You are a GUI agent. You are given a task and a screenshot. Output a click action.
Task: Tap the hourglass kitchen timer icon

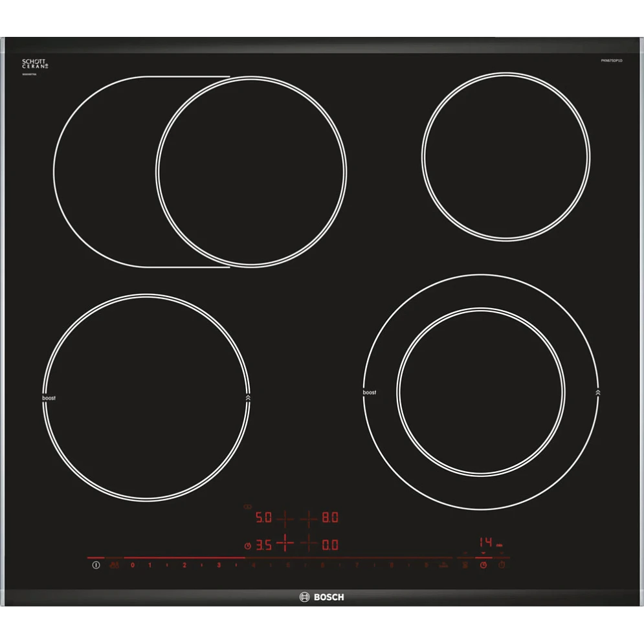(x=465, y=565)
